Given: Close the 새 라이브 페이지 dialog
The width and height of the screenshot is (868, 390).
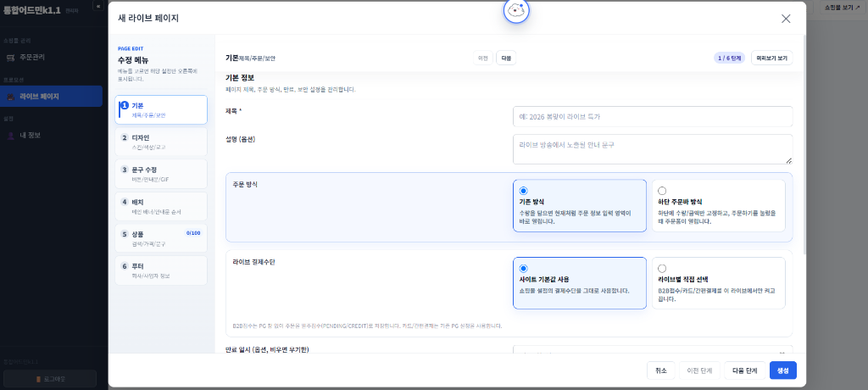Looking at the screenshot, I should pyautogui.click(x=786, y=19).
